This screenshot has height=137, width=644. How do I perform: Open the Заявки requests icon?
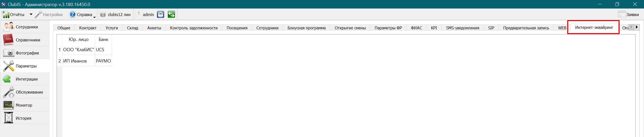[x=622, y=15]
